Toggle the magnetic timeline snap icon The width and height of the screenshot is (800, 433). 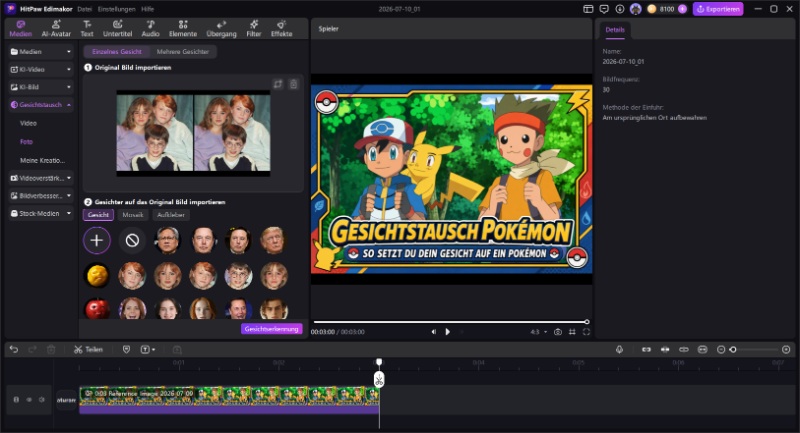click(x=665, y=349)
